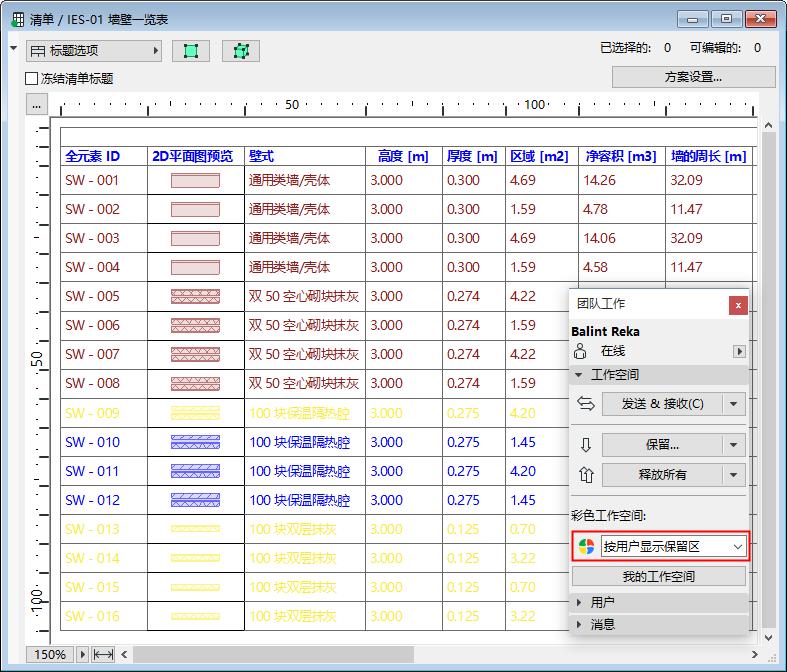
Task: Click the fit-width arrows icon near zoom
Action: 103,655
